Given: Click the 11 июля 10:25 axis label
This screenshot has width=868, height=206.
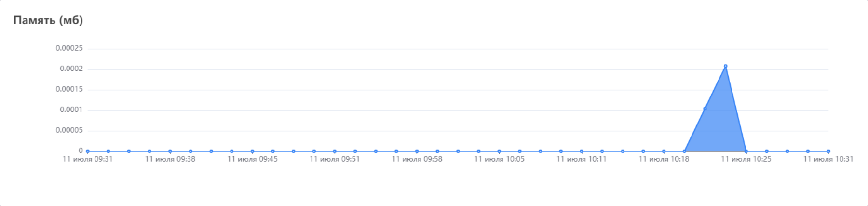Looking at the screenshot, I should pos(746,159).
